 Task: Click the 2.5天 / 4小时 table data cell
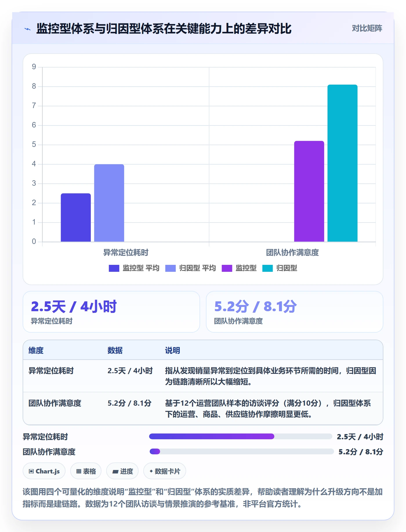click(x=130, y=371)
